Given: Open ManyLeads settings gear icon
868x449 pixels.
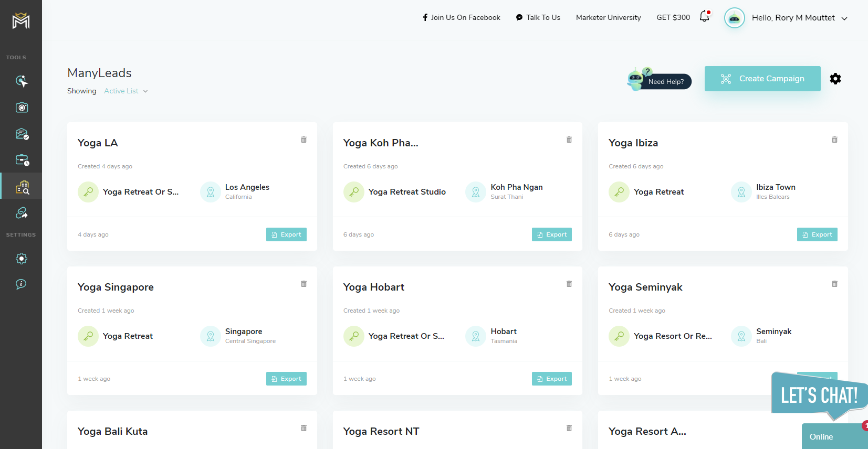Looking at the screenshot, I should [x=835, y=79].
